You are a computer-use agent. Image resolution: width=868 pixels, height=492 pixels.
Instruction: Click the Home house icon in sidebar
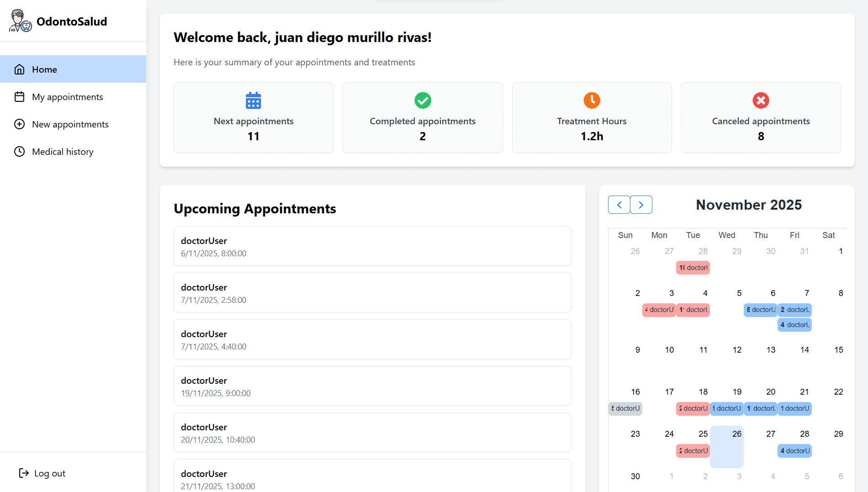(x=19, y=69)
